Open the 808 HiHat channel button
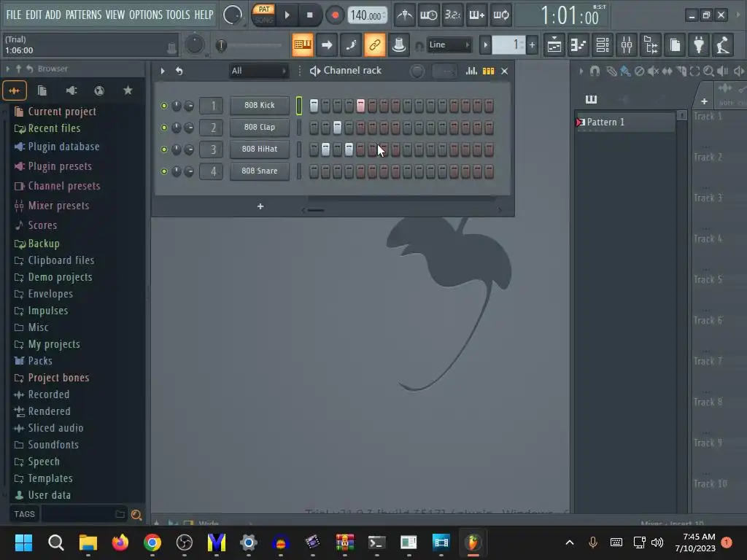 pos(260,149)
